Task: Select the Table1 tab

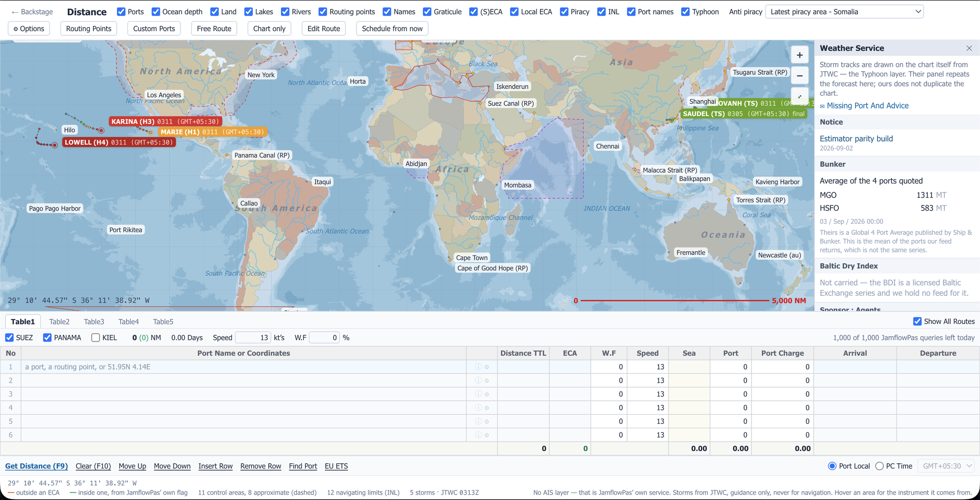Action: (23, 322)
